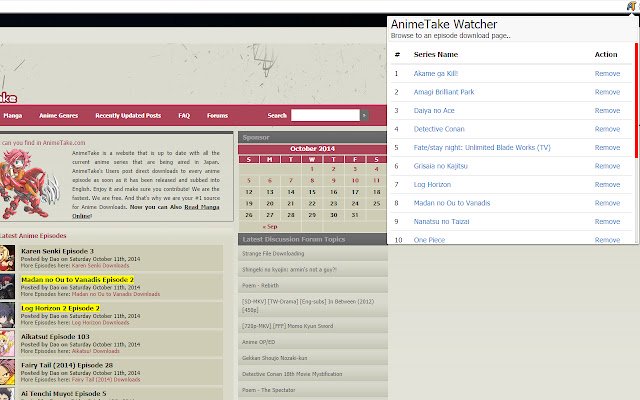Screen dimensions: 640x400
Task: Open forum topic Poem - The Spectator
Action: point(268,390)
